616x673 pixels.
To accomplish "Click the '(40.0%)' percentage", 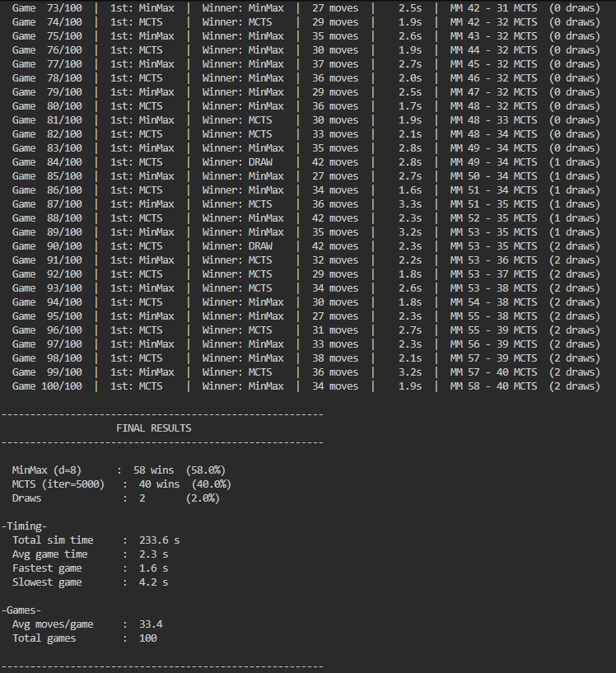I will click(x=212, y=484).
